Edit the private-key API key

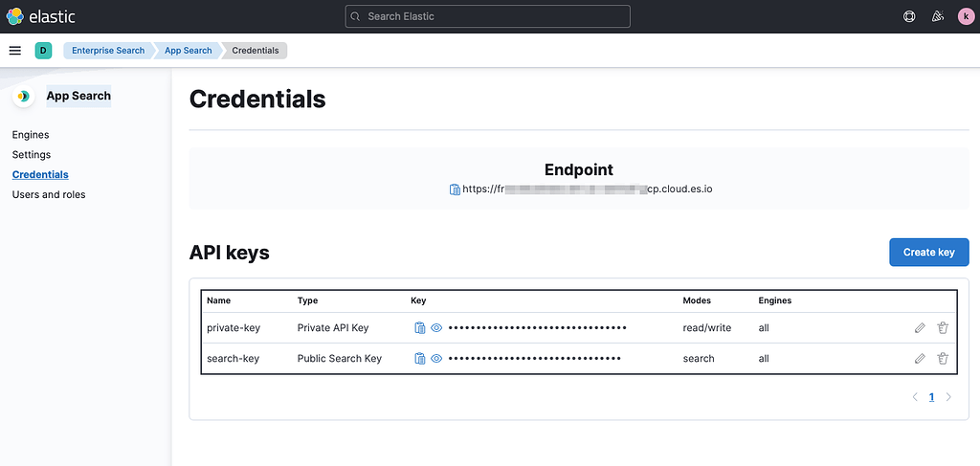[920, 328]
